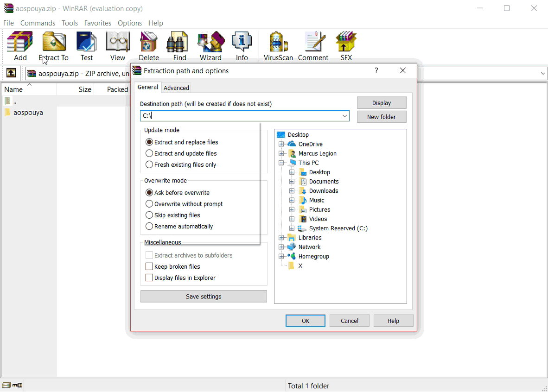Open the File menu
Screen dimensions: 548x392
coord(8,23)
